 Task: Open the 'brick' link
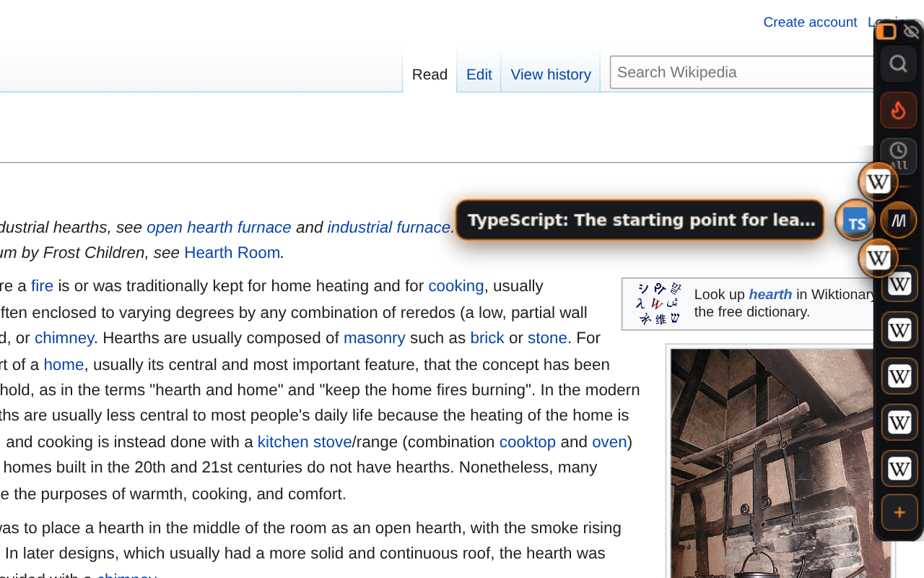coord(487,337)
